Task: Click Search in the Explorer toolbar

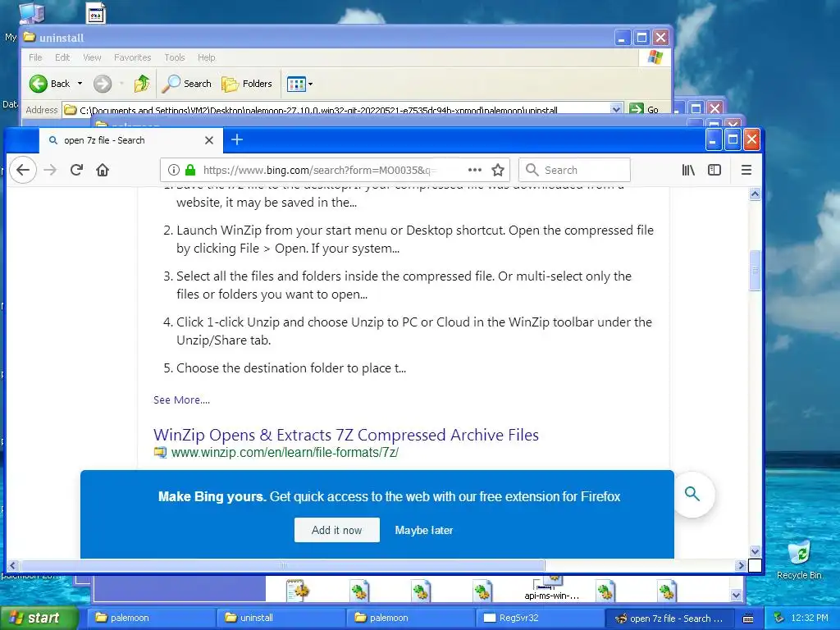Action: [x=187, y=84]
